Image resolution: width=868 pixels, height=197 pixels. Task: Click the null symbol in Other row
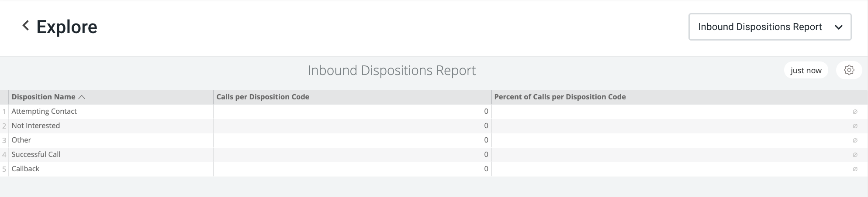click(x=855, y=140)
